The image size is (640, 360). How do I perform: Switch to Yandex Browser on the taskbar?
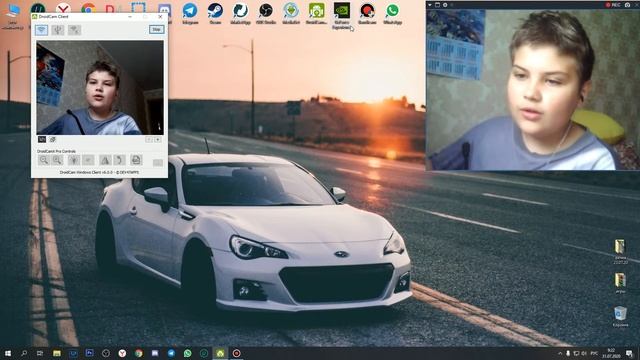tap(122, 353)
